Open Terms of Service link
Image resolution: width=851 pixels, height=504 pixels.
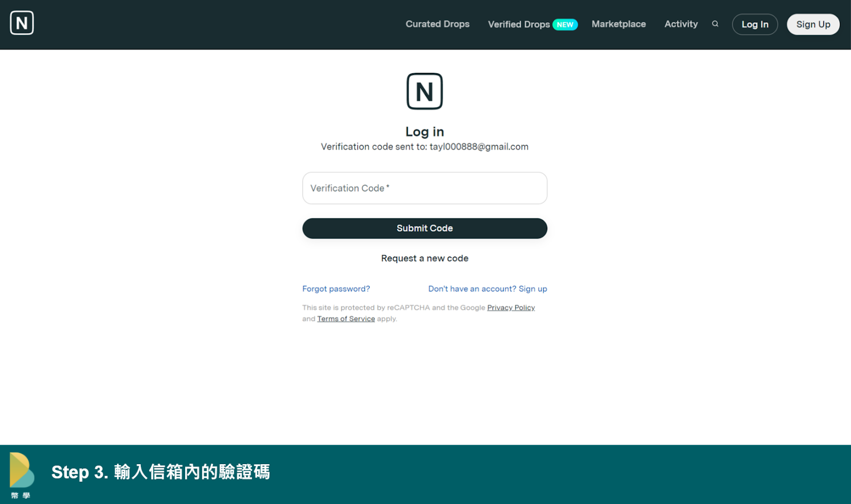pyautogui.click(x=346, y=319)
